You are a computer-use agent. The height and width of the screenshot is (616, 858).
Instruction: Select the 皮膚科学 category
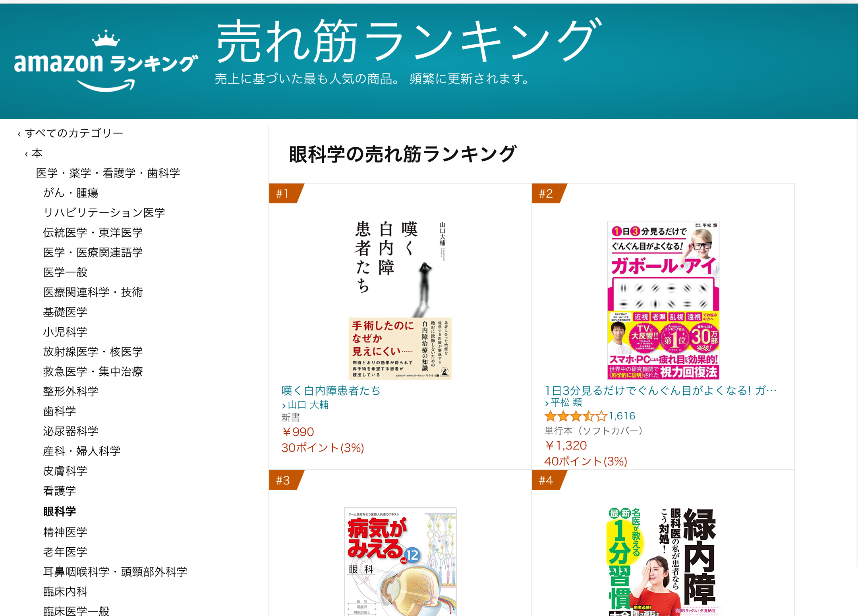pyautogui.click(x=65, y=471)
